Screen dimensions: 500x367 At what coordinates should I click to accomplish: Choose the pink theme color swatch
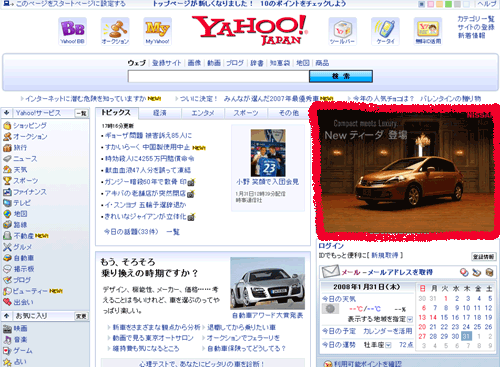coord(431,4)
